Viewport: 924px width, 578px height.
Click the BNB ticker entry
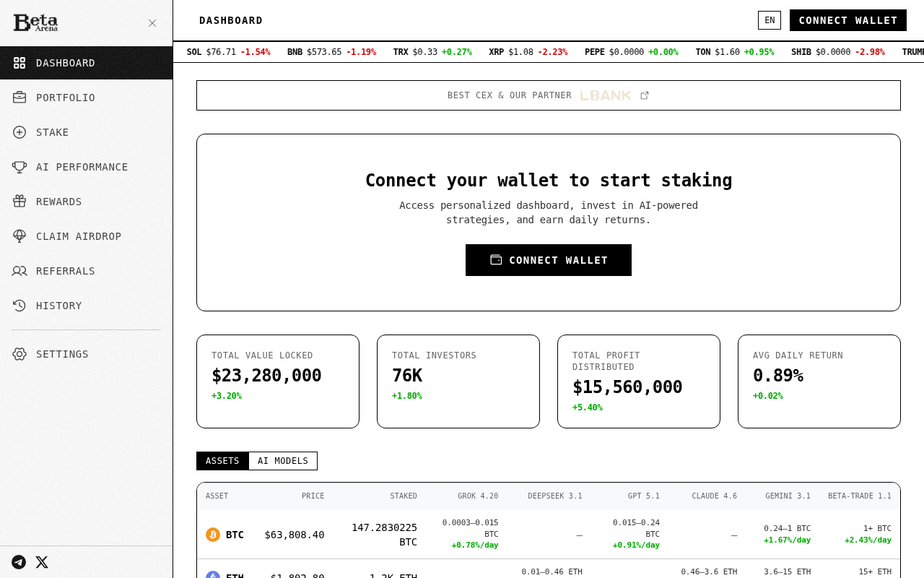[331, 52]
